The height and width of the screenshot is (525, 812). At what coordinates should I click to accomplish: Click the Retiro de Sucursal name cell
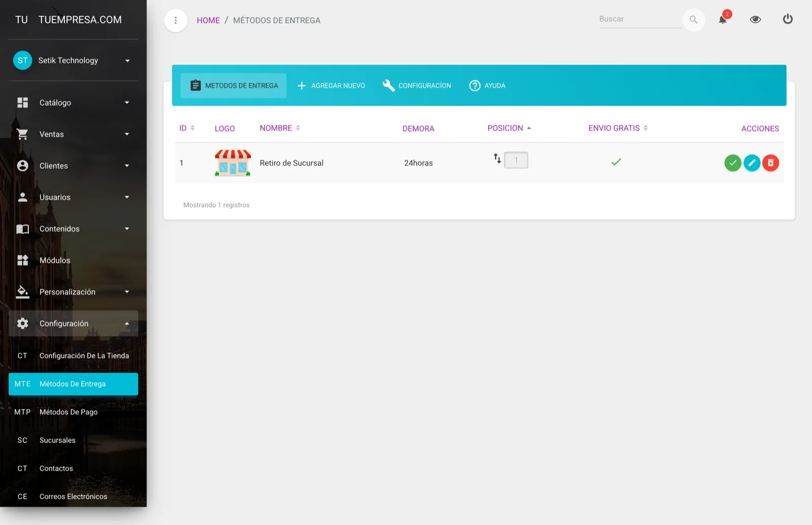pos(291,163)
